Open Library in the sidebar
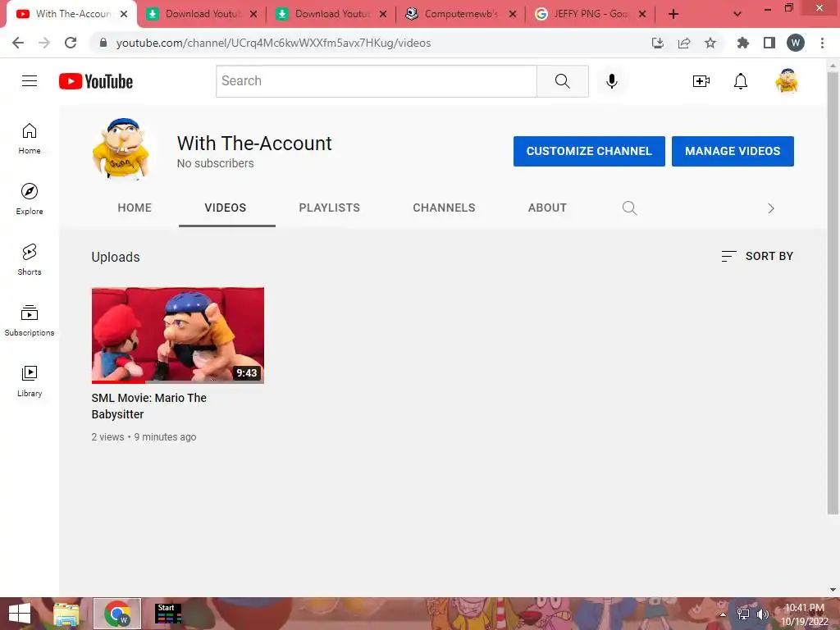This screenshot has height=630, width=840. [30, 381]
